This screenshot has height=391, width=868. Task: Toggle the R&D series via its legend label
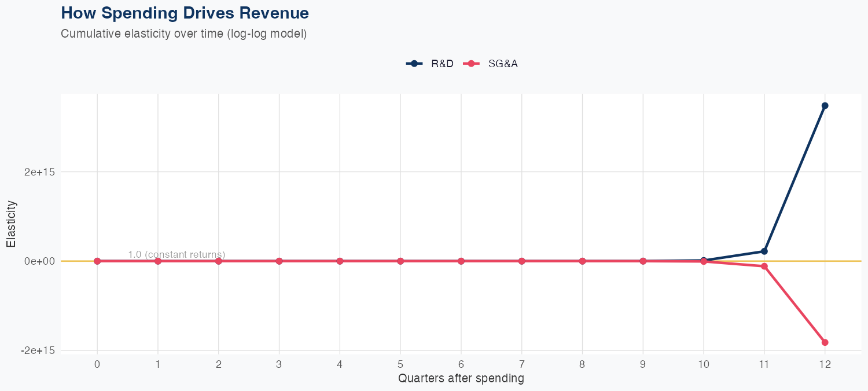442,64
